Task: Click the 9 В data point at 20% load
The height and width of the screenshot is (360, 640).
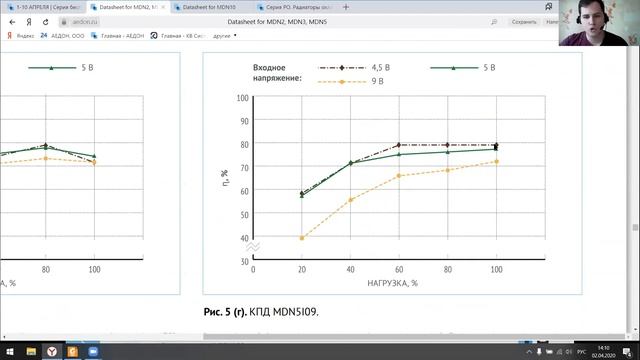Action: pyautogui.click(x=302, y=238)
